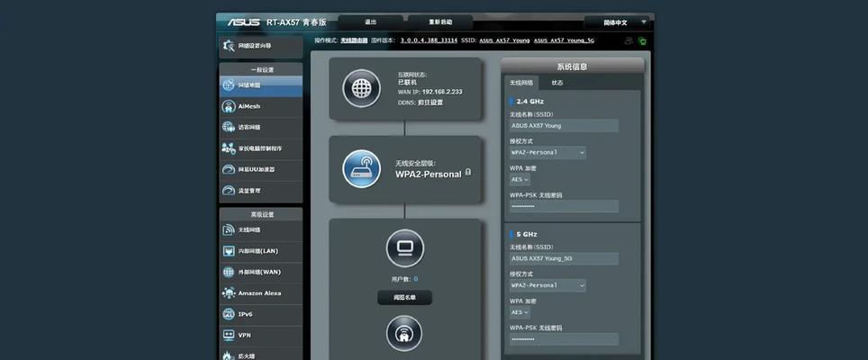This screenshot has width=868, height=360.
Task: Switch to the 状态 tab
Action: (x=557, y=83)
